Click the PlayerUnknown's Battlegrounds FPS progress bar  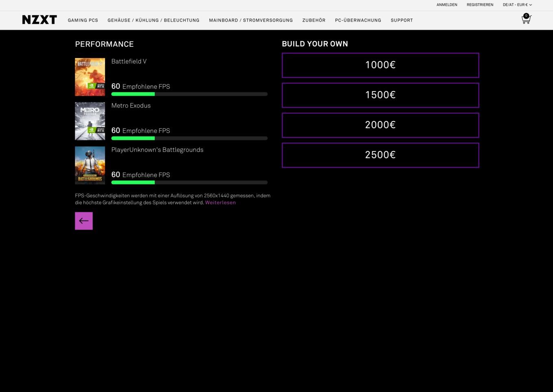(189, 182)
